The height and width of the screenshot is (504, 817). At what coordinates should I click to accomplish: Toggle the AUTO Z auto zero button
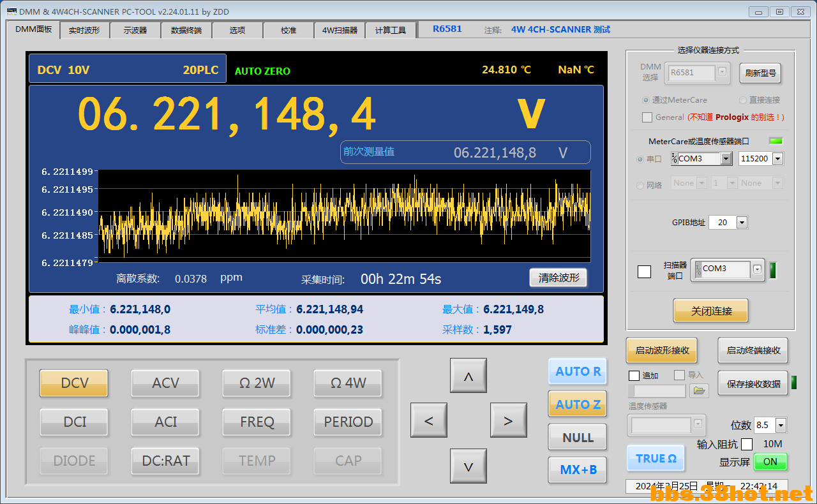pyautogui.click(x=578, y=404)
